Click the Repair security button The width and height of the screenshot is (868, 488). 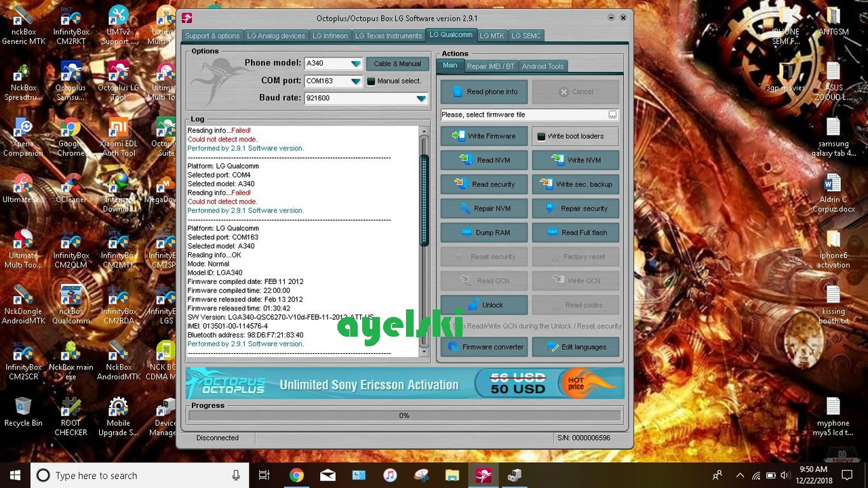(x=575, y=209)
